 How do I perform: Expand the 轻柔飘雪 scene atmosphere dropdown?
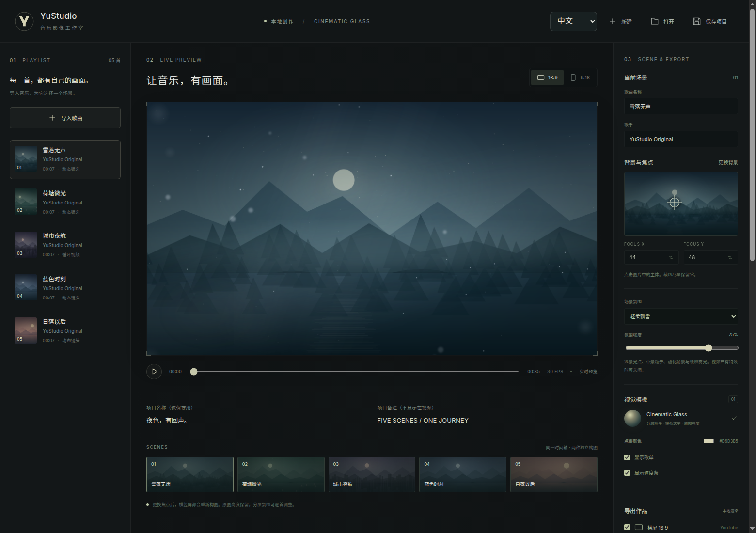pyautogui.click(x=681, y=316)
